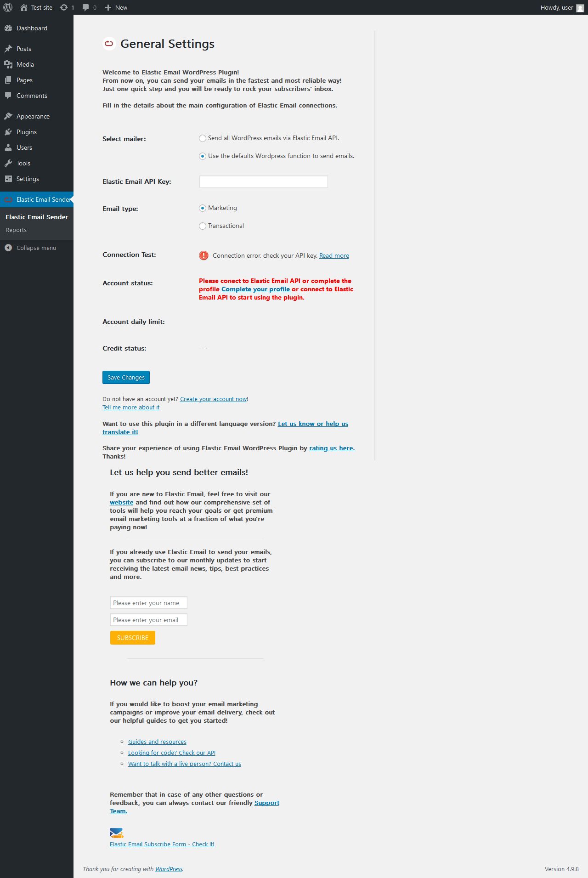
Task: Click the Tools wrench icon
Action: 8,163
